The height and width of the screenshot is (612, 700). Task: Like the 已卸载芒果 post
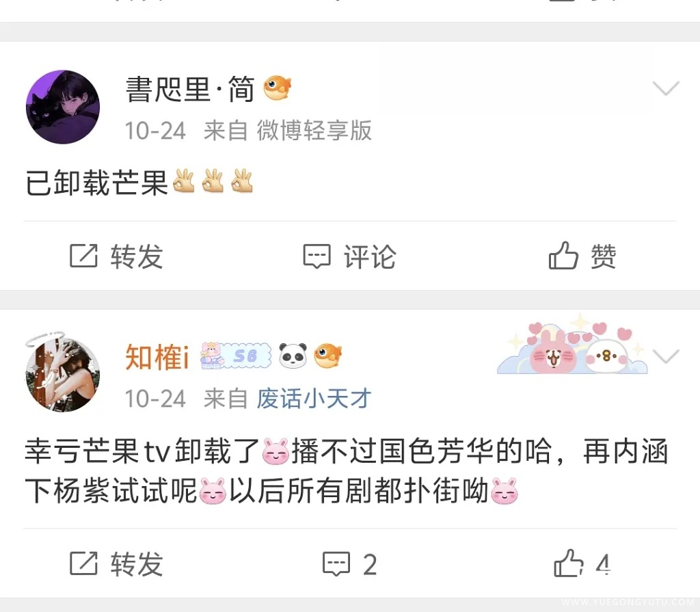(x=582, y=256)
